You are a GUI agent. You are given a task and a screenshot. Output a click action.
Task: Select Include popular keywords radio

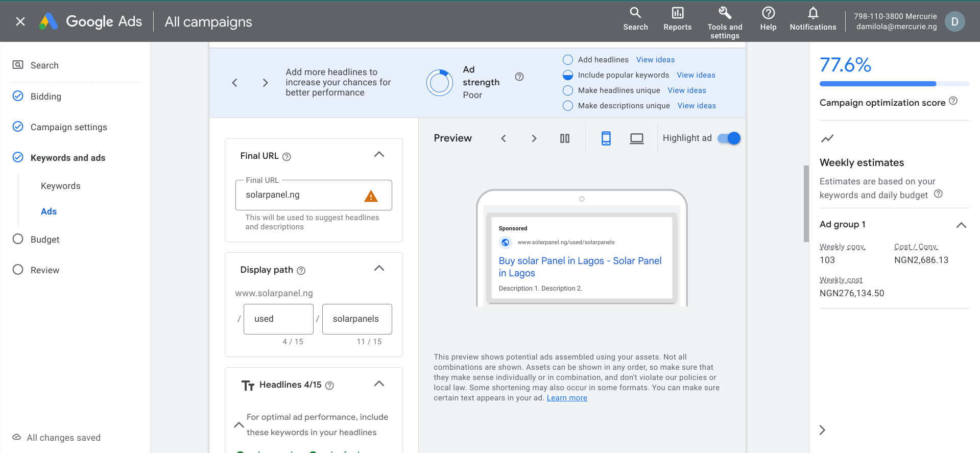coord(567,75)
